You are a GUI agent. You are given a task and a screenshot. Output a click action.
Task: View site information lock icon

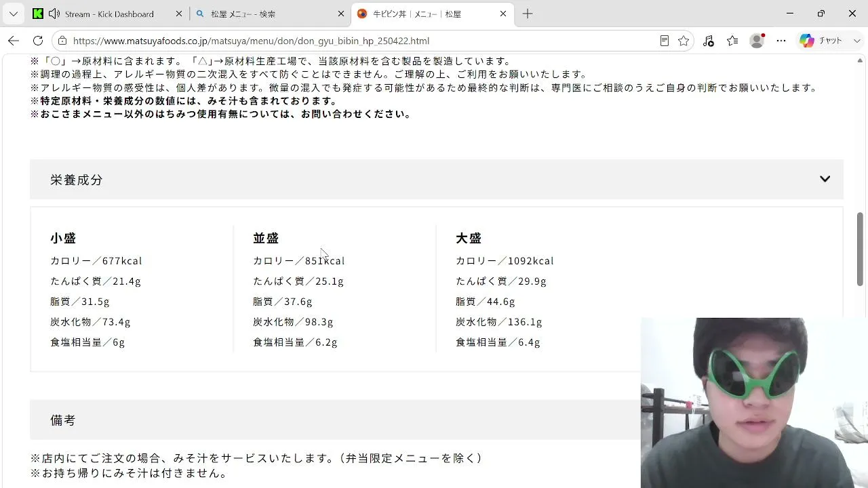click(62, 41)
